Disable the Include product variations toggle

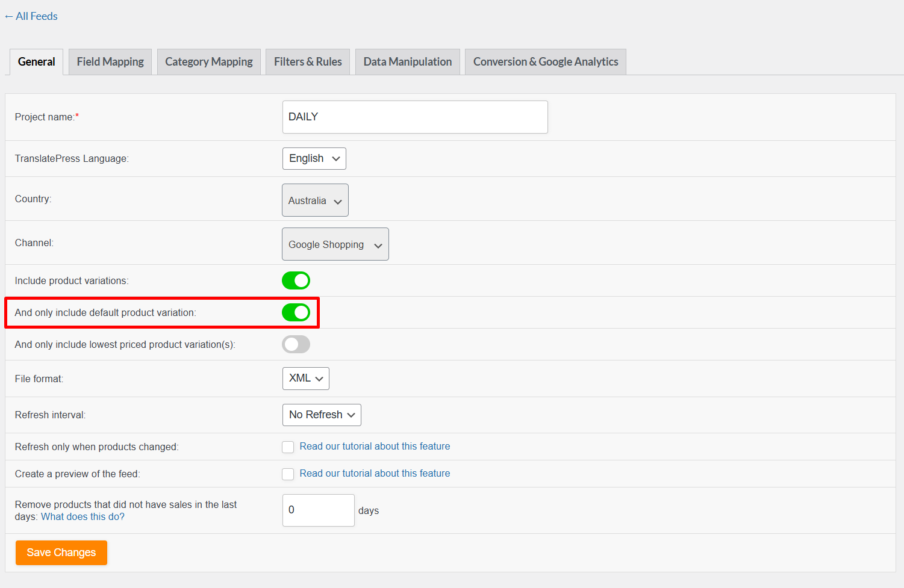pos(296,280)
